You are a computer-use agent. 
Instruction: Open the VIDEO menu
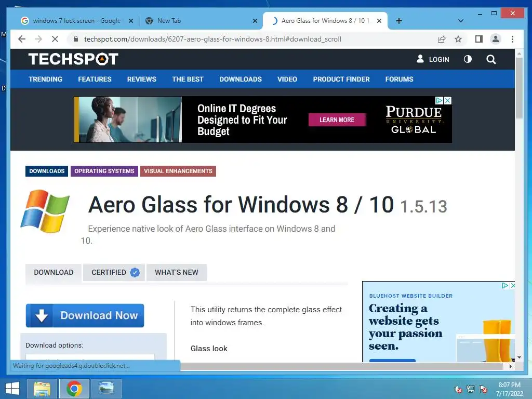pos(287,79)
